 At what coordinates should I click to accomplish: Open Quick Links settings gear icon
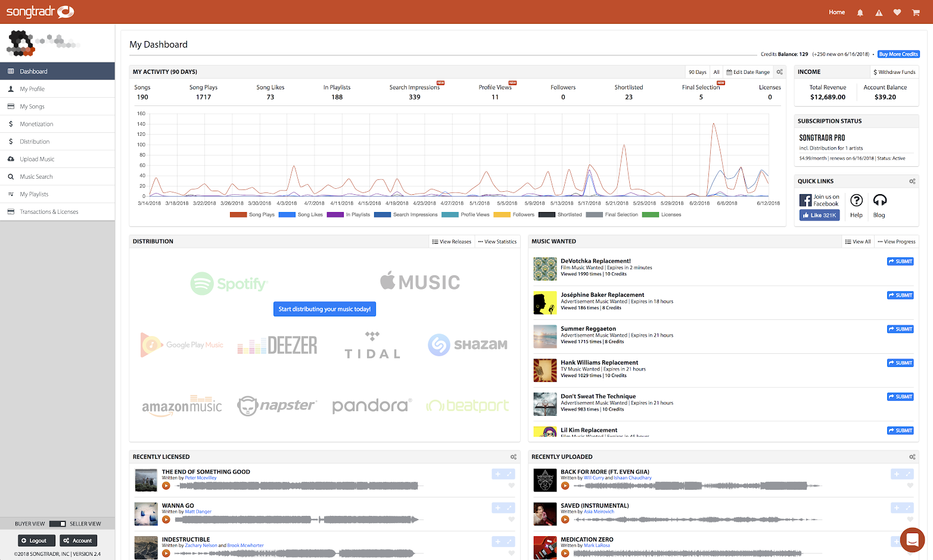point(912,181)
